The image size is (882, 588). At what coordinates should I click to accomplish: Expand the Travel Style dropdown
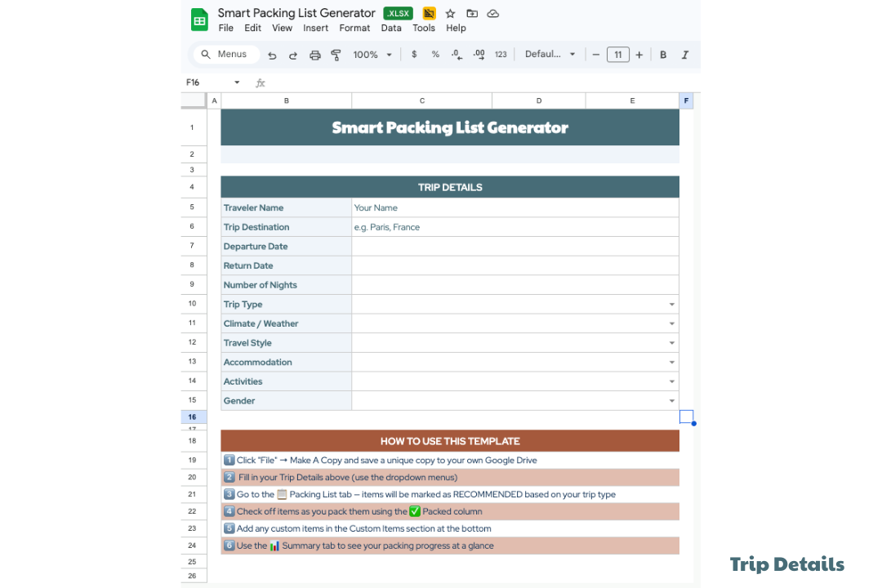(x=671, y=343)
